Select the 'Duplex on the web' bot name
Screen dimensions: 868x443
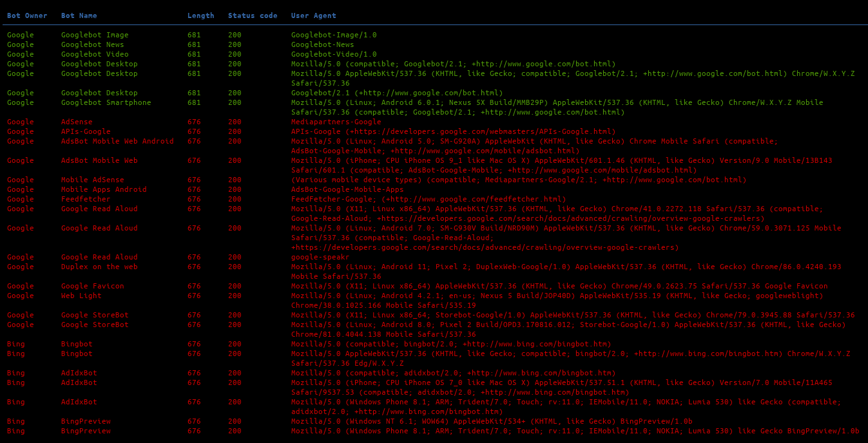[99, 267]
